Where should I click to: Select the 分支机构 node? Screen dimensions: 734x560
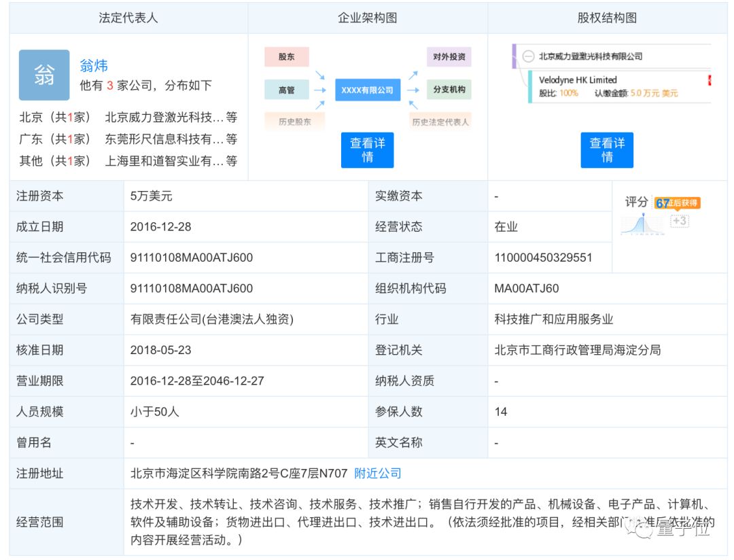tap(448, 89)
